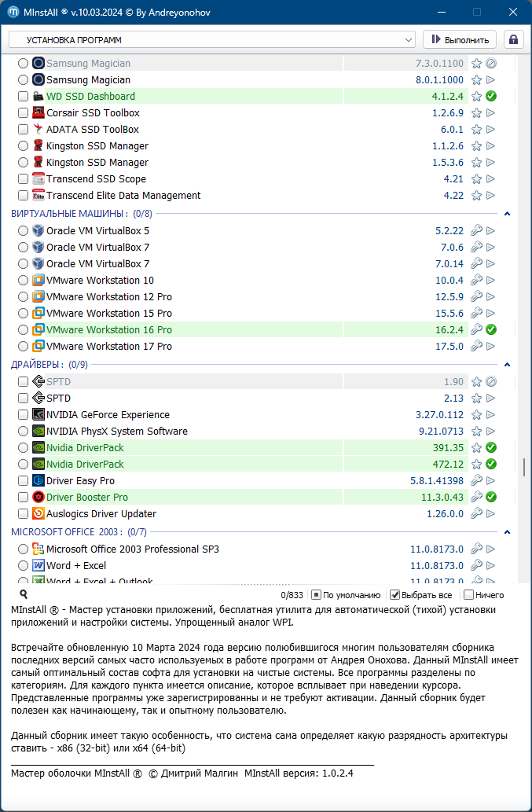
Task: Click the green checkmark beside Driver Booster Pro
Action: 491,498
